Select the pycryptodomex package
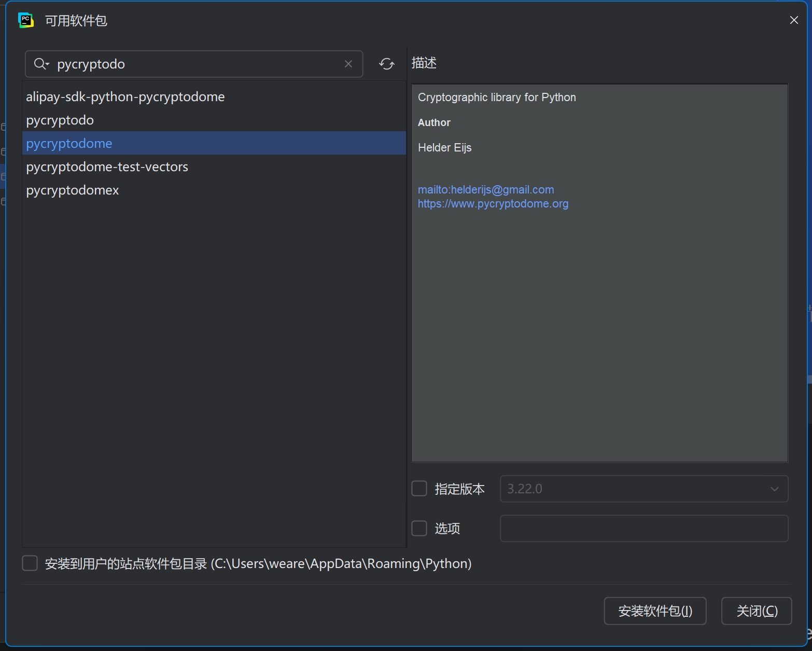This screenshot has width=812, height=651. pyautogui.click(x=214, y=190)
